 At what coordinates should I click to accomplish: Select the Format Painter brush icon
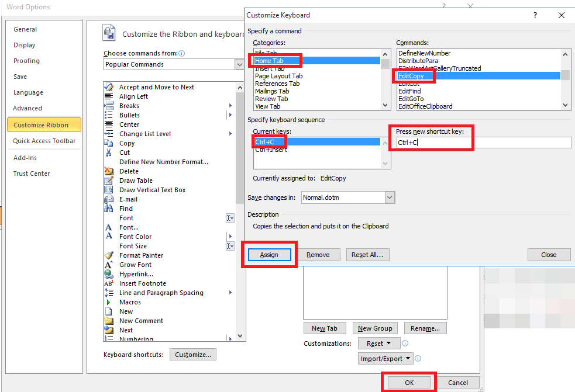[109, 255]
